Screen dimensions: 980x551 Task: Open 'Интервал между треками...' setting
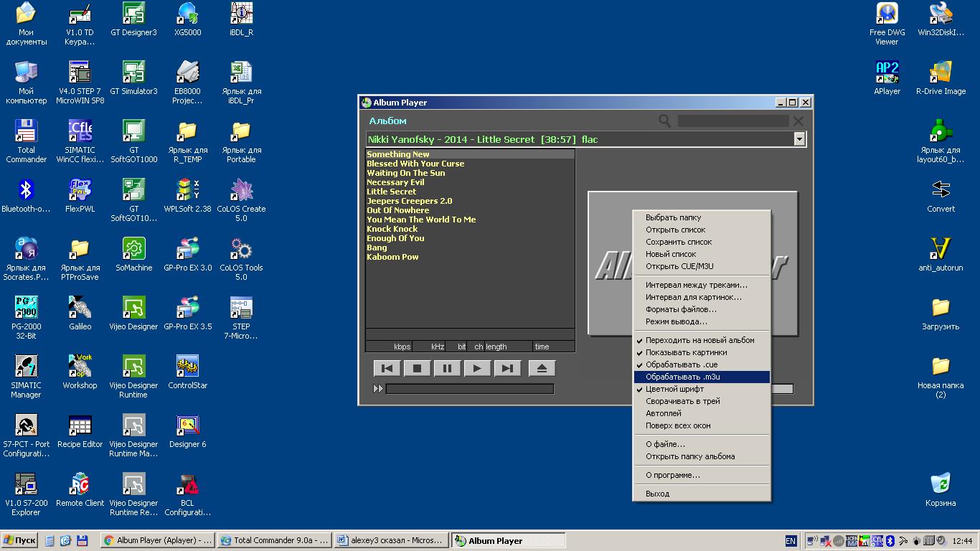(x=702, y=285)
